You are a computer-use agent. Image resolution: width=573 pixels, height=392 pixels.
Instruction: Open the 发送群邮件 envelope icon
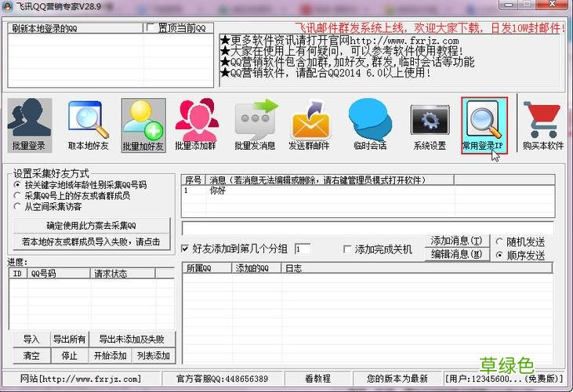click(x=310, y=125)
